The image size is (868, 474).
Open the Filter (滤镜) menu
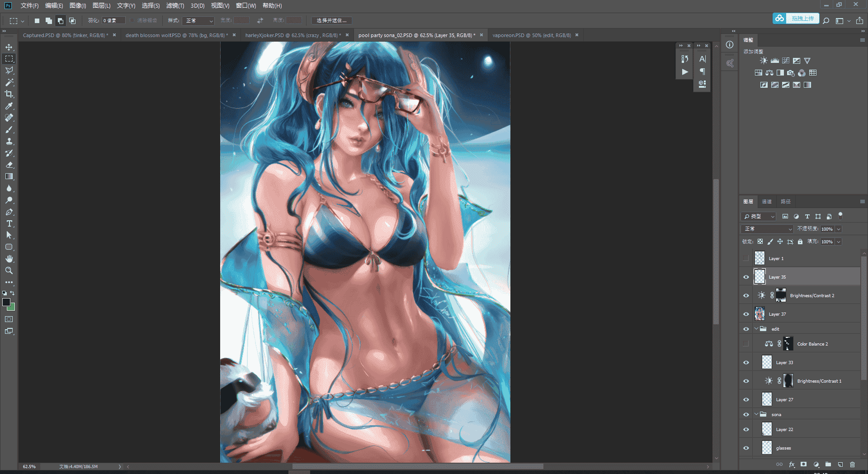(x=175, y=5)
